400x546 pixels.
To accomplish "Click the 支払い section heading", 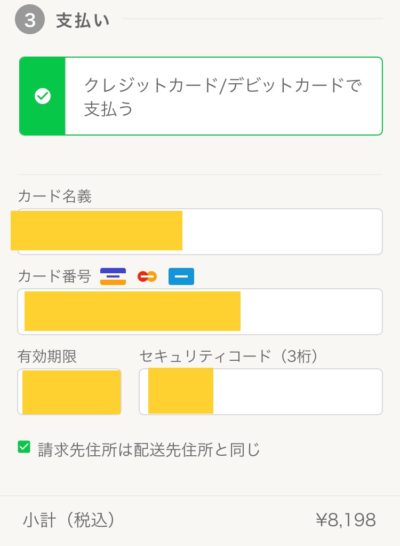I will pyautogui.click(x=83, y=20).
